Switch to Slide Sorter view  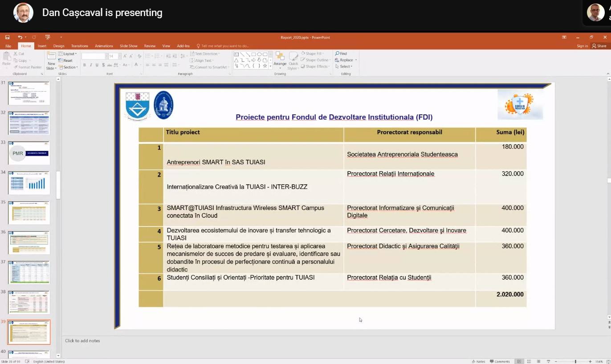click(x=529, y=361)
